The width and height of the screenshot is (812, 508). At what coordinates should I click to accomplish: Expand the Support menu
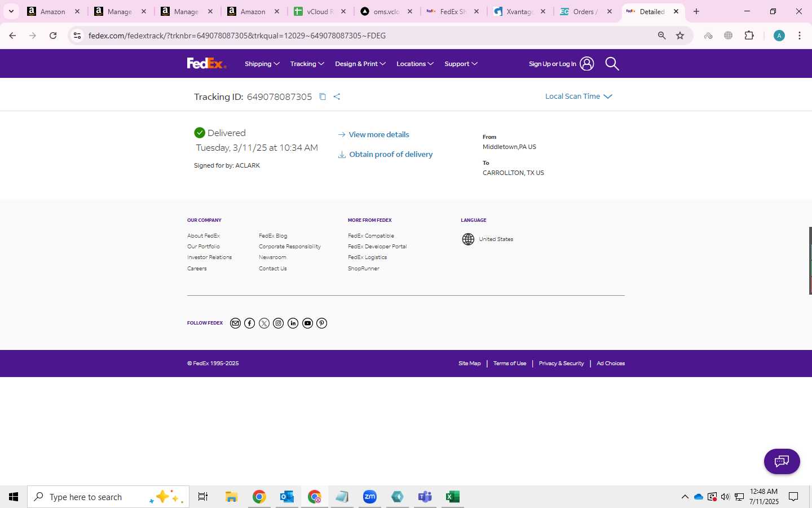461,64
